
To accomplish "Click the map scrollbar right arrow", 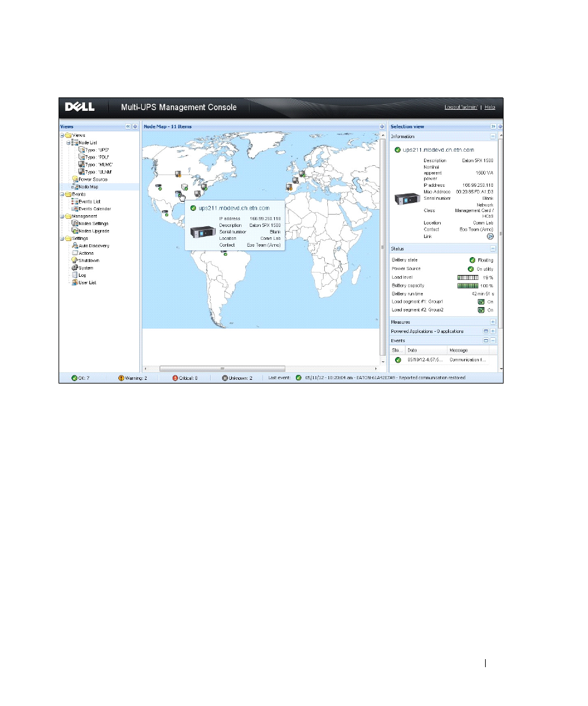I will point(376,369).
